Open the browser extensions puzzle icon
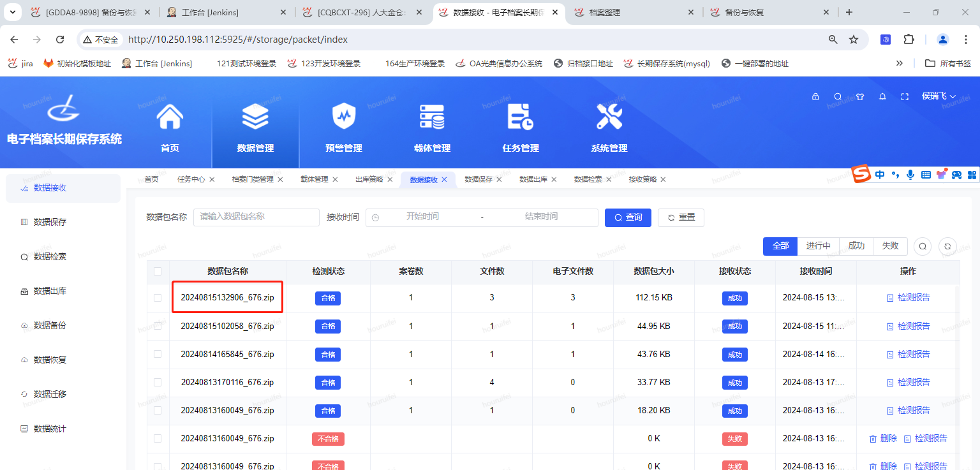980x470 pixels. 909,40
